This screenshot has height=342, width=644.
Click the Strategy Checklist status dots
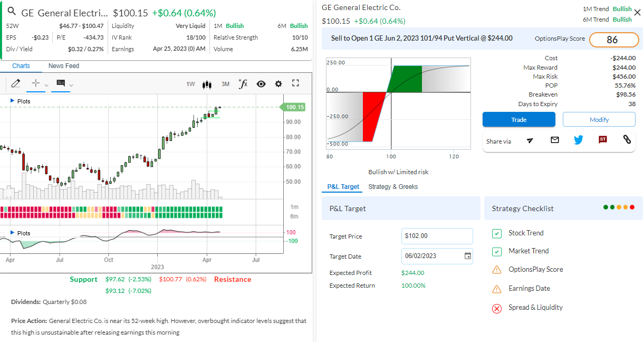tap(619, 207)
